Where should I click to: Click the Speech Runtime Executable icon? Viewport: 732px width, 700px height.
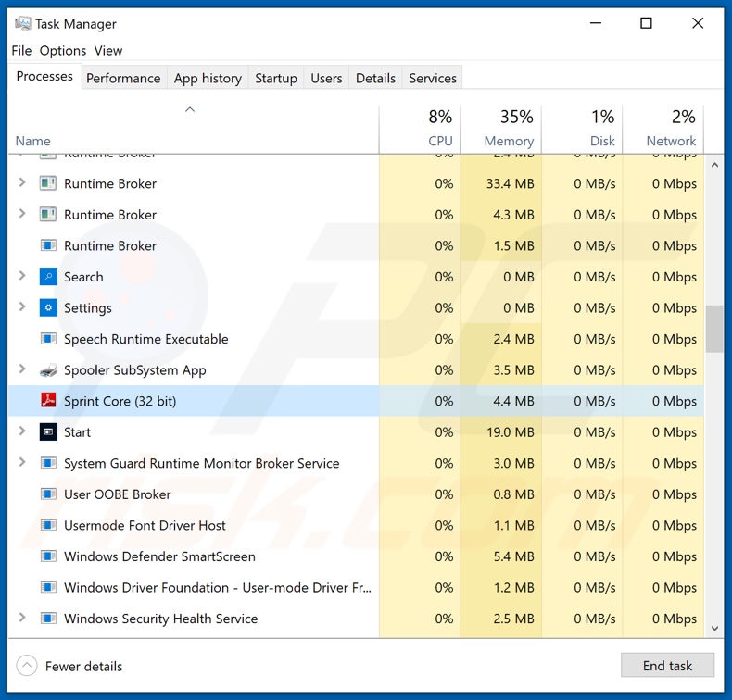click(x=48, y=339)
